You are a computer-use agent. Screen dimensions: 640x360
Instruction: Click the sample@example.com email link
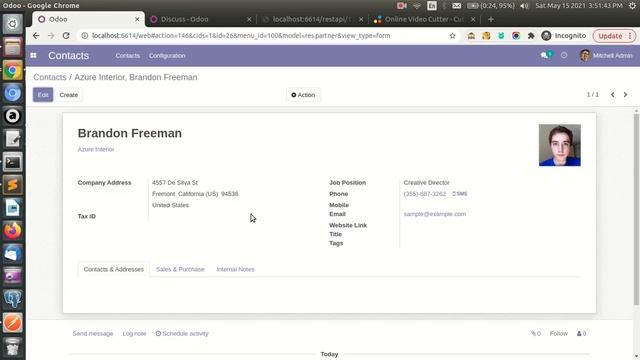[435, 214]
